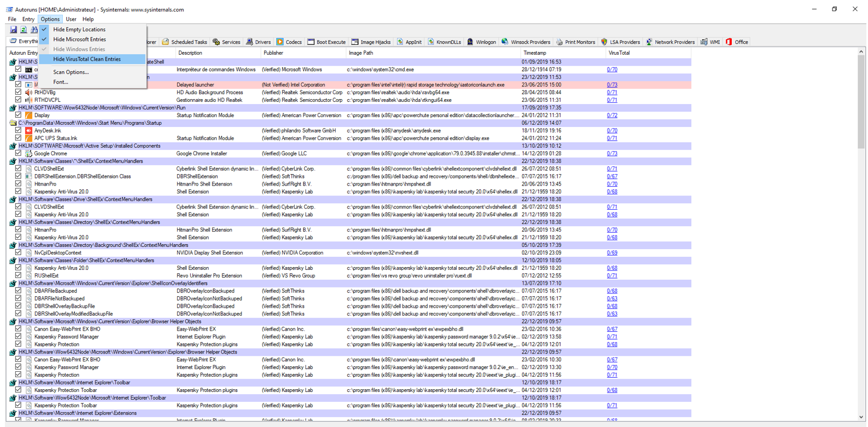Click the Refresh toolbar icon
Image resolution: width=868 pixels, height=427 pixels.
coord(24,30)
